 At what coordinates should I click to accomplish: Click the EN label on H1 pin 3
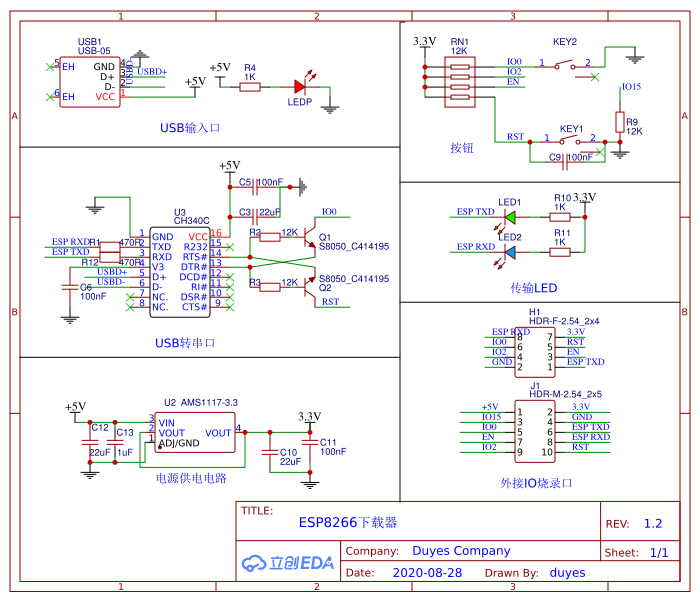tap(573, 352)
